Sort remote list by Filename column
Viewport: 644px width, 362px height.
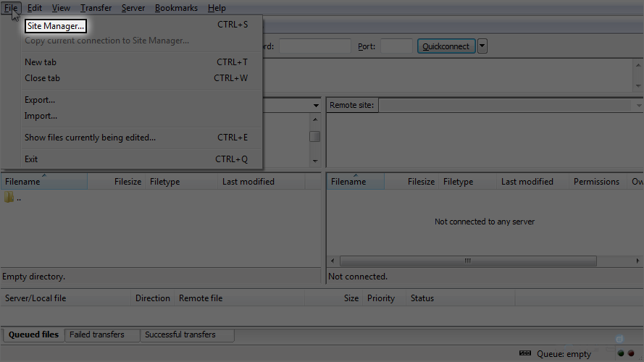point(355,182)
